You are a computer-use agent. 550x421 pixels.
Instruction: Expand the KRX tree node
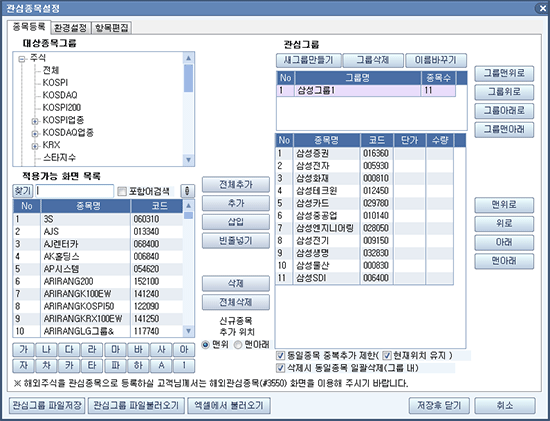pyautogui.click(x=35, y=146)
